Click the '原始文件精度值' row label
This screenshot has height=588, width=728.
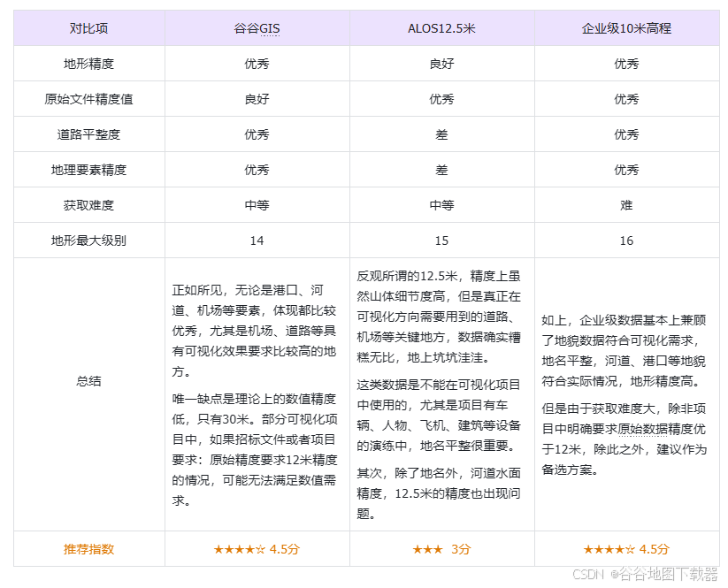point(88,99)
